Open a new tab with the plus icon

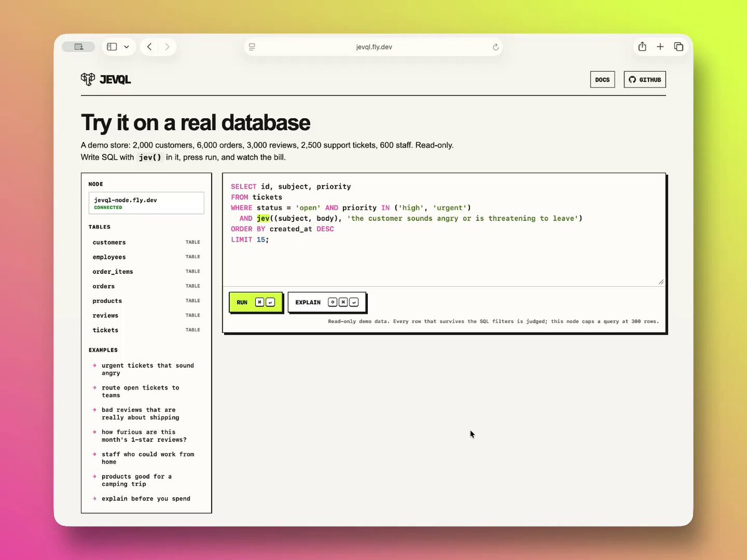[660, 47]
